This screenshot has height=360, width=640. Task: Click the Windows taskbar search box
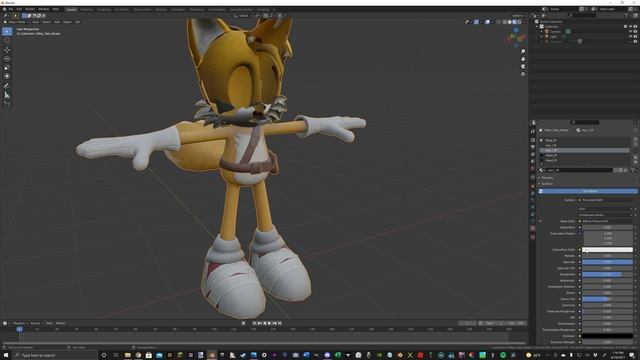(55, 355)
